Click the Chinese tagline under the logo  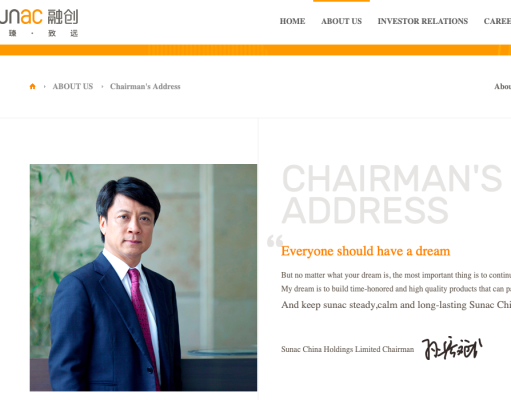click(x=43, y=33)
